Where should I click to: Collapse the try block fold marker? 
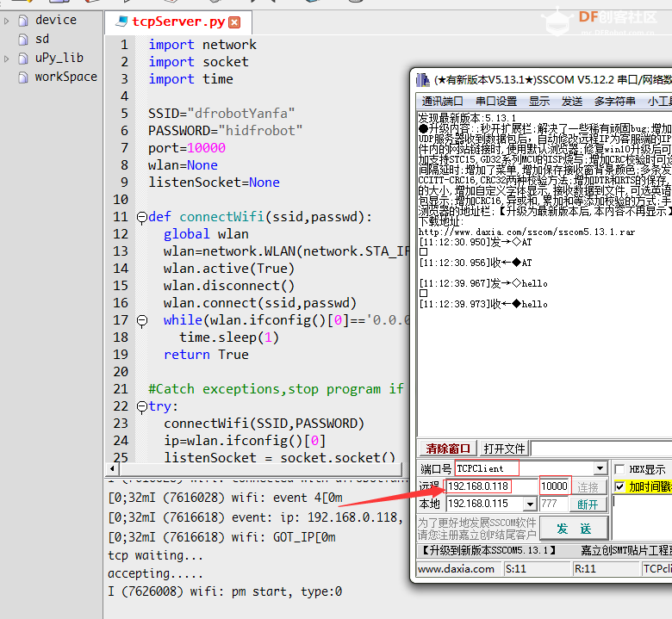[142, 407]
